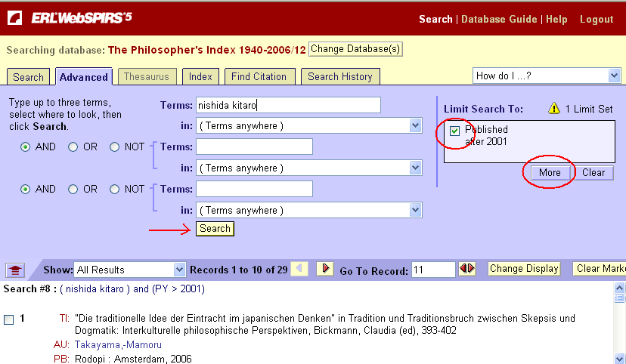The image size is (626, 364).
Task: Open the first Terms anywhere dropdown
Action: coord(309,126)
